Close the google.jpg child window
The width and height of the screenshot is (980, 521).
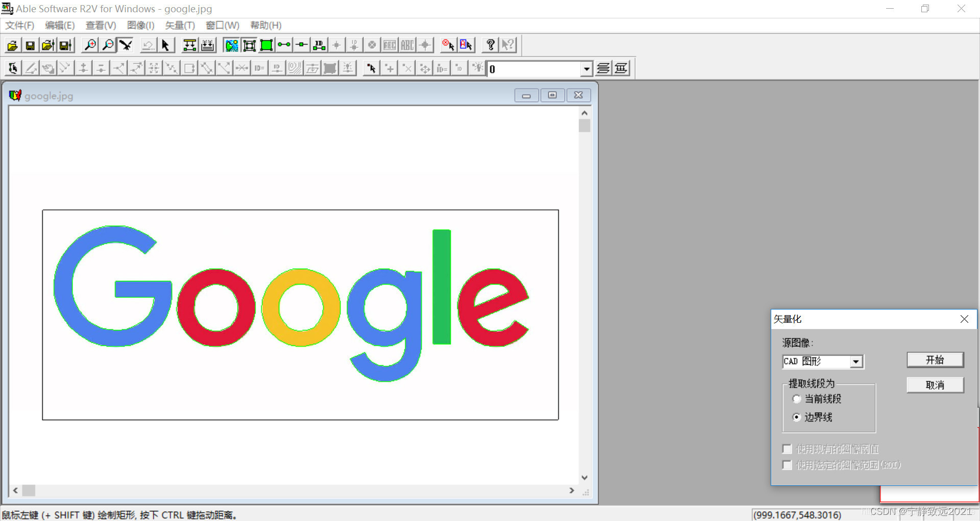[578, 95]
